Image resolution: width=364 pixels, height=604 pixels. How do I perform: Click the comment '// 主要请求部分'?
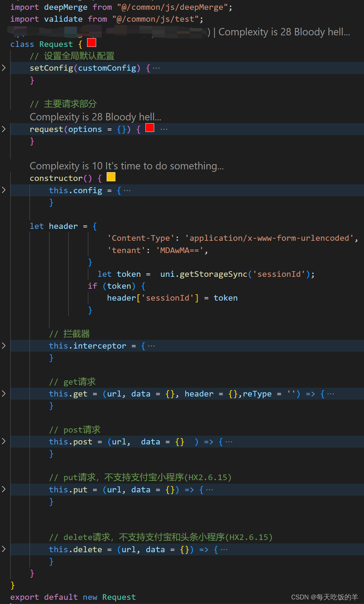pos(63,104)
